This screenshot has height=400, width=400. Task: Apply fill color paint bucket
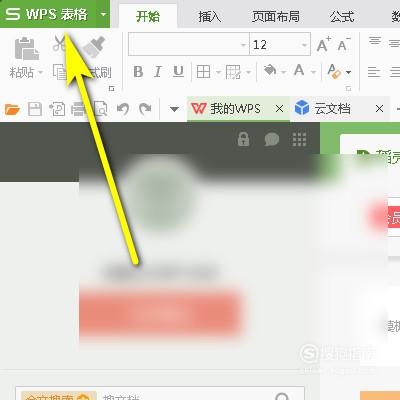click(270, 71)
